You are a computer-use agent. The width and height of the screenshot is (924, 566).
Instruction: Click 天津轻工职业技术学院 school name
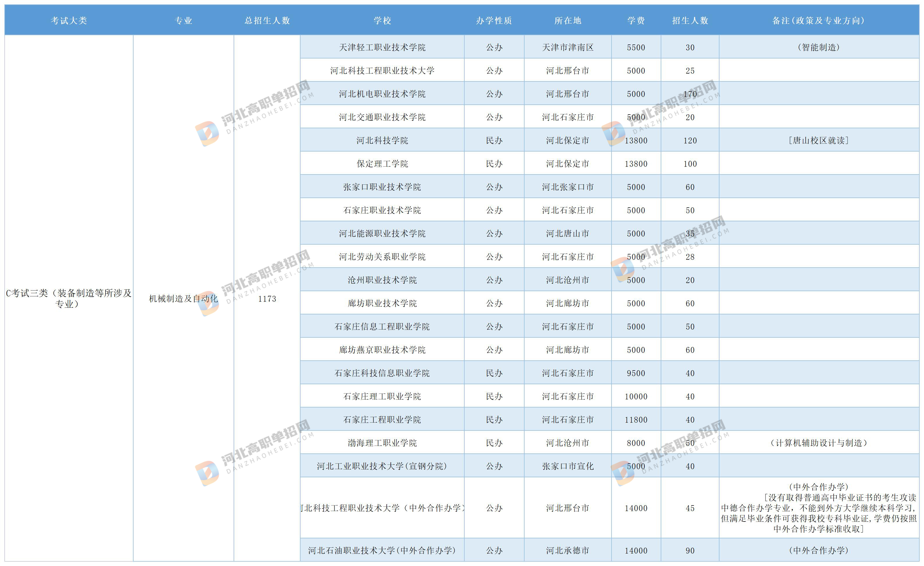coord(382,47)
